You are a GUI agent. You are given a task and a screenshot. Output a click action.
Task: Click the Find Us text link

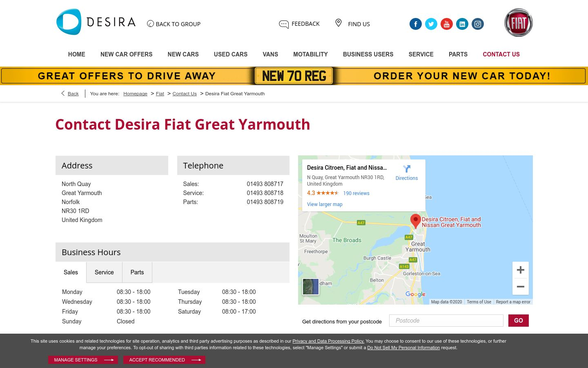[359, 24]
